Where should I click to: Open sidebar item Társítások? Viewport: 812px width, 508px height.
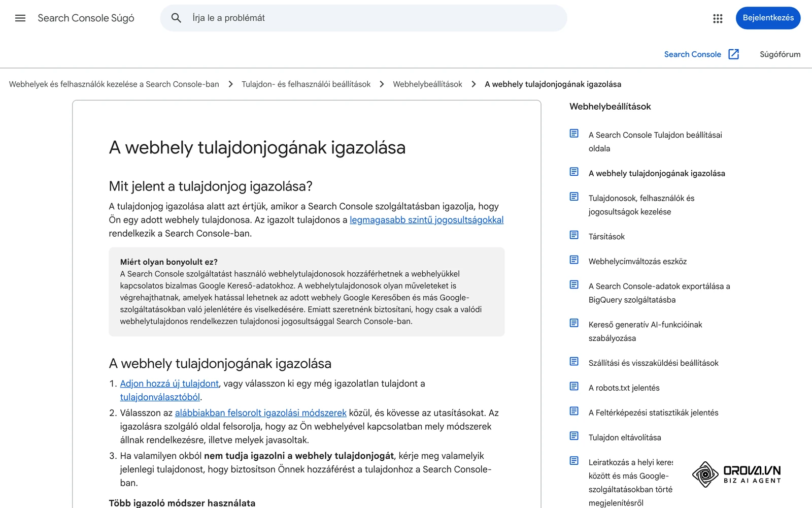point(606,237)
